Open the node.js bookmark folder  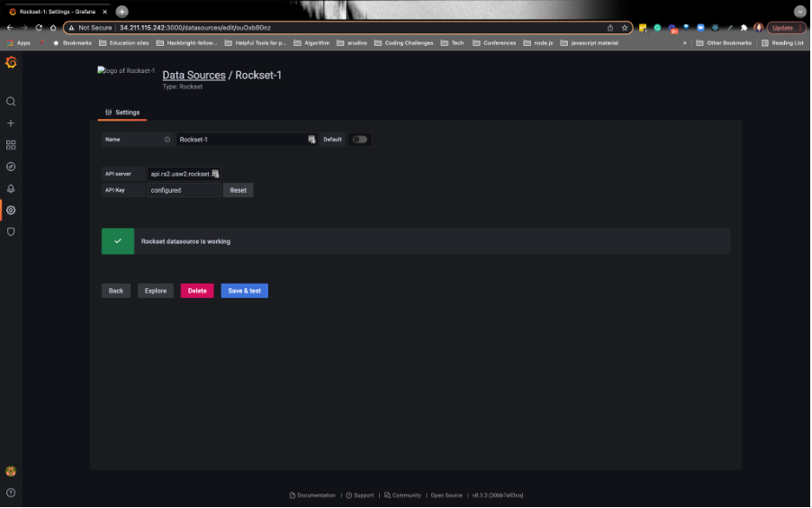(538, 43)
